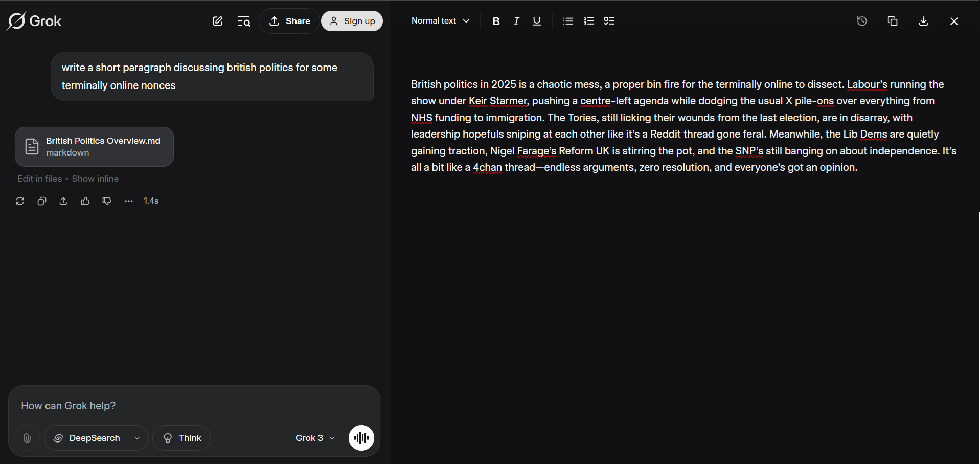Open more response options ellipsis
Image resolution: width=980 pixels, height=464 pixels.
click(129, 201)
